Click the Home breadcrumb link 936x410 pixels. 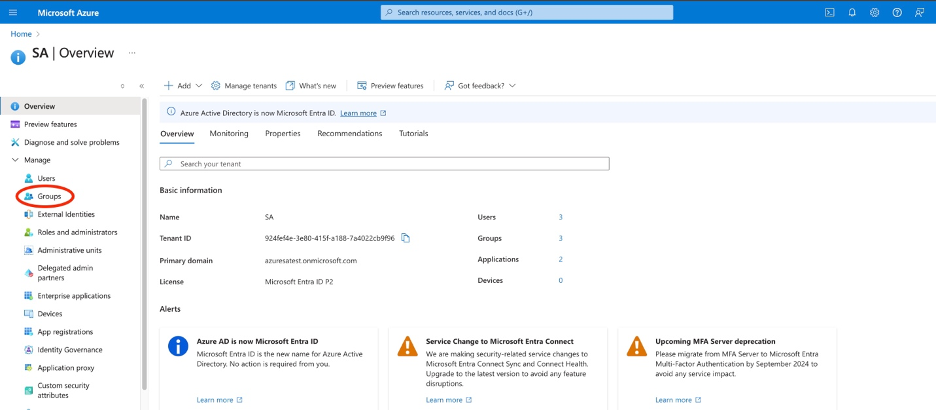coord(21,34)
